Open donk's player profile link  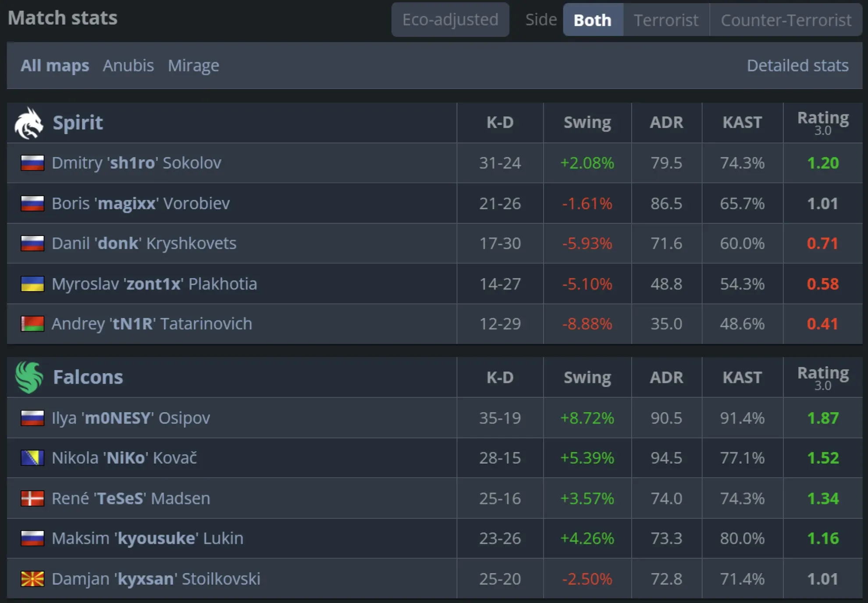coord(144,244)
